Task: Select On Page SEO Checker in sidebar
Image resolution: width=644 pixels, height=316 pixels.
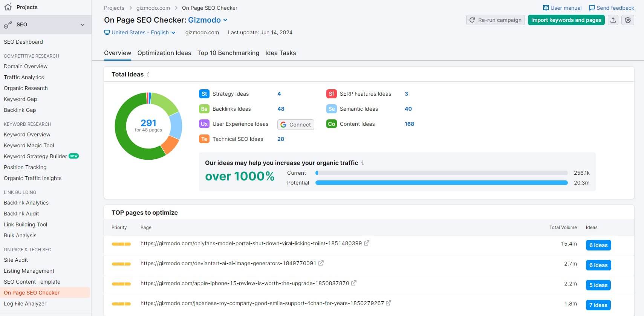Action: click(x=32, y=293)
